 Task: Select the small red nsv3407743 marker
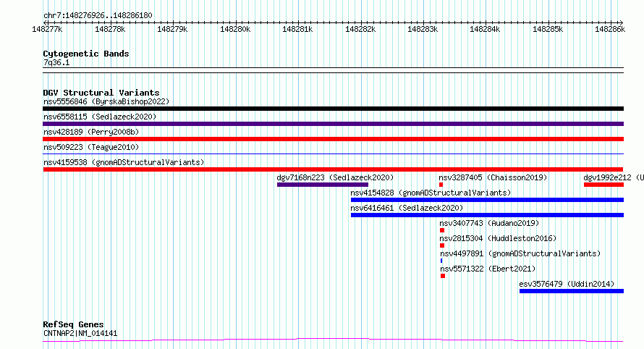tap(442, 230)
